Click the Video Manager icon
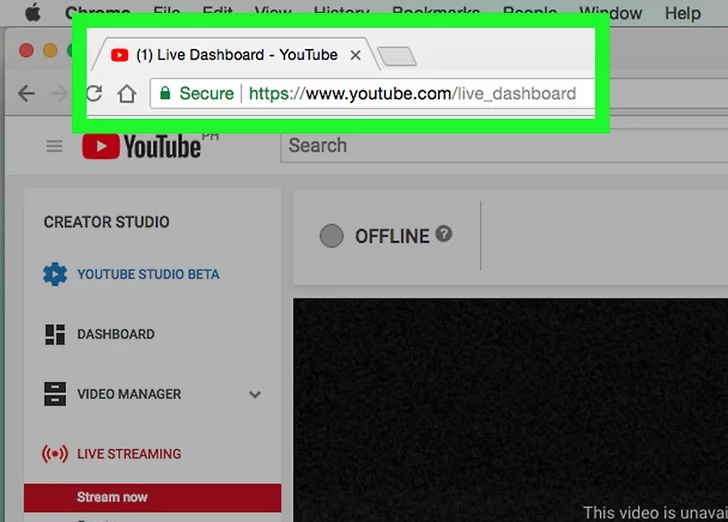 pyautogui.click(x=55, y=394)
